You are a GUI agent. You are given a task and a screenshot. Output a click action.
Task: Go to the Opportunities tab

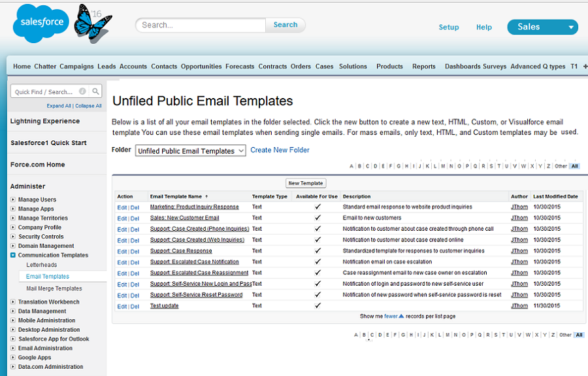(201, 67)
